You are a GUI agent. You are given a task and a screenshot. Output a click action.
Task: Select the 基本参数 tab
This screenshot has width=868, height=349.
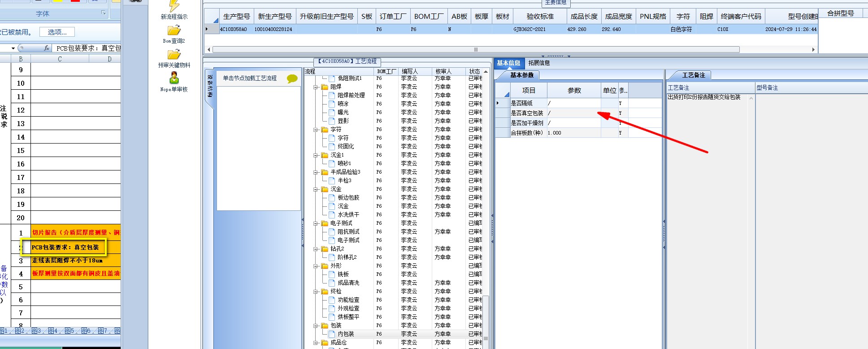click(521, 75)
